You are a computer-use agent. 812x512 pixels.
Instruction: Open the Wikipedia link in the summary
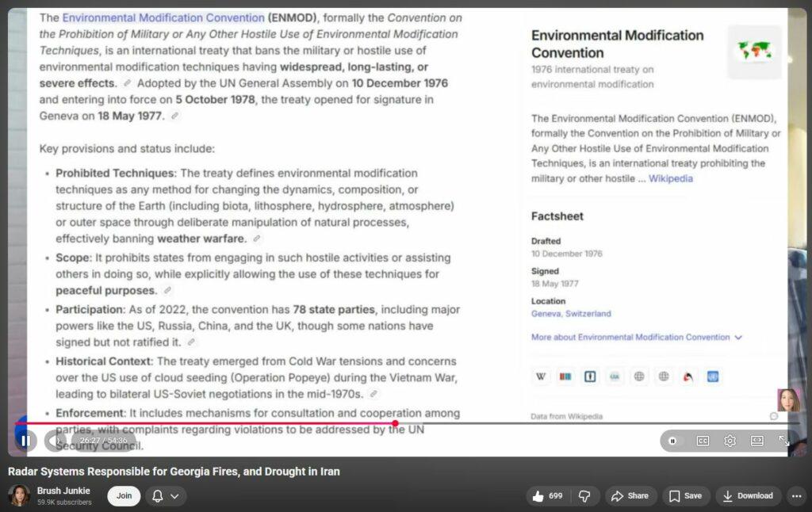(671, 178)
